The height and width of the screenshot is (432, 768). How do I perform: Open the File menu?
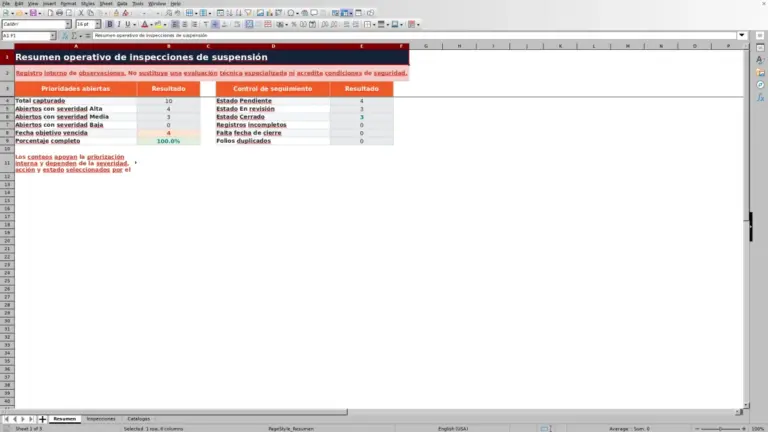[6, 3]
